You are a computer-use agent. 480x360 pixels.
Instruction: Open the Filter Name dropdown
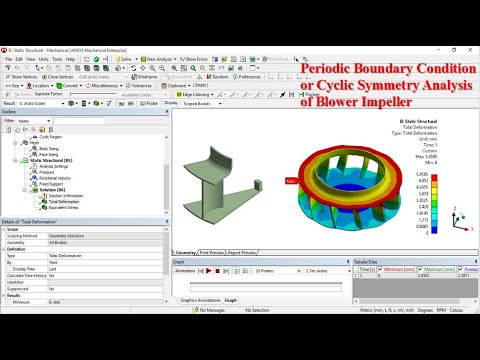point(34,121)
